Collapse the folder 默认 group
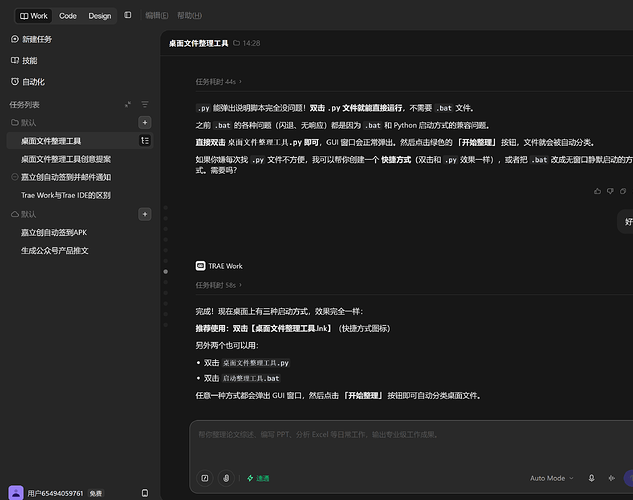 23,122
